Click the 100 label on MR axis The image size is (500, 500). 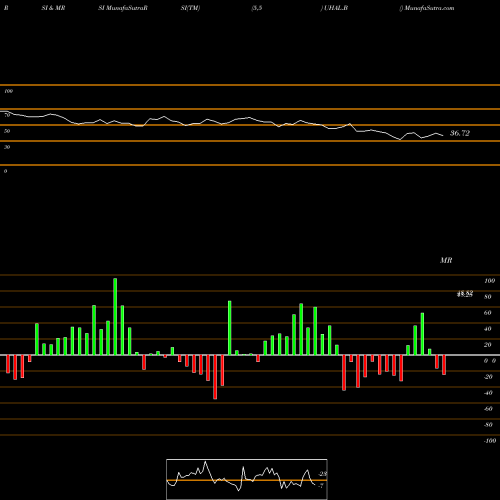pyautogui.click(x=489, y=281)
